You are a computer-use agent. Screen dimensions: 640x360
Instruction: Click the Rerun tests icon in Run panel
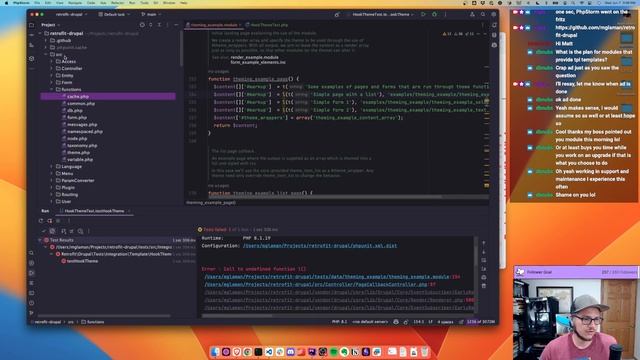41,221
